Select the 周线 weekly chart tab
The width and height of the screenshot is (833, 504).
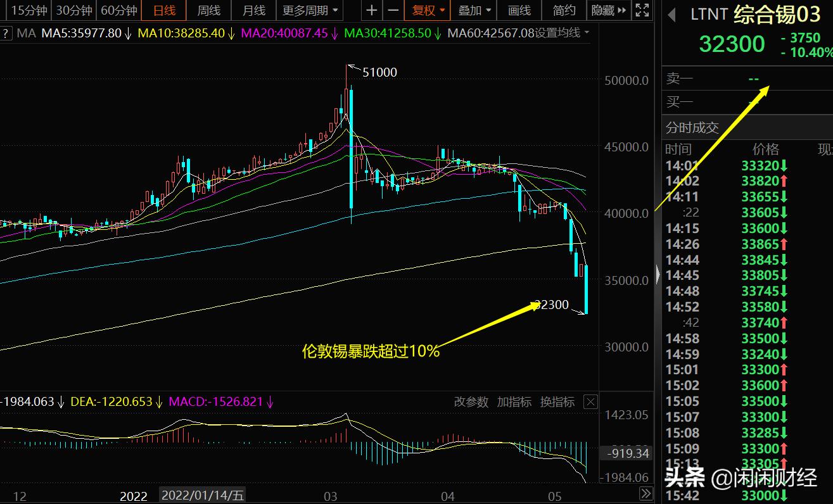(208, 10)
